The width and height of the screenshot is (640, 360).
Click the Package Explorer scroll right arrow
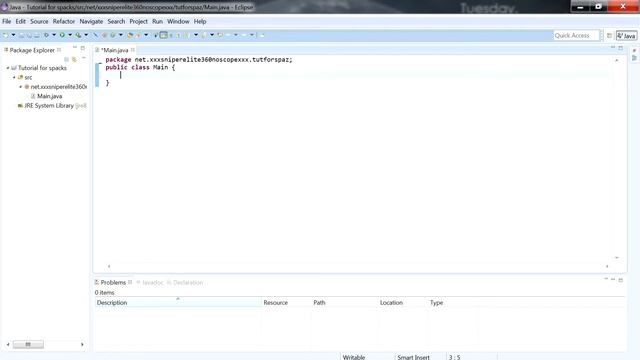[x=82, y=344]
